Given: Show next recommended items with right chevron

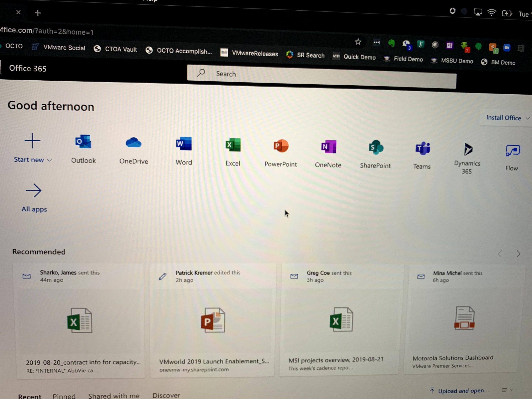Looking at the screenshot, I should pyautogui.click(x=518, y=254).
